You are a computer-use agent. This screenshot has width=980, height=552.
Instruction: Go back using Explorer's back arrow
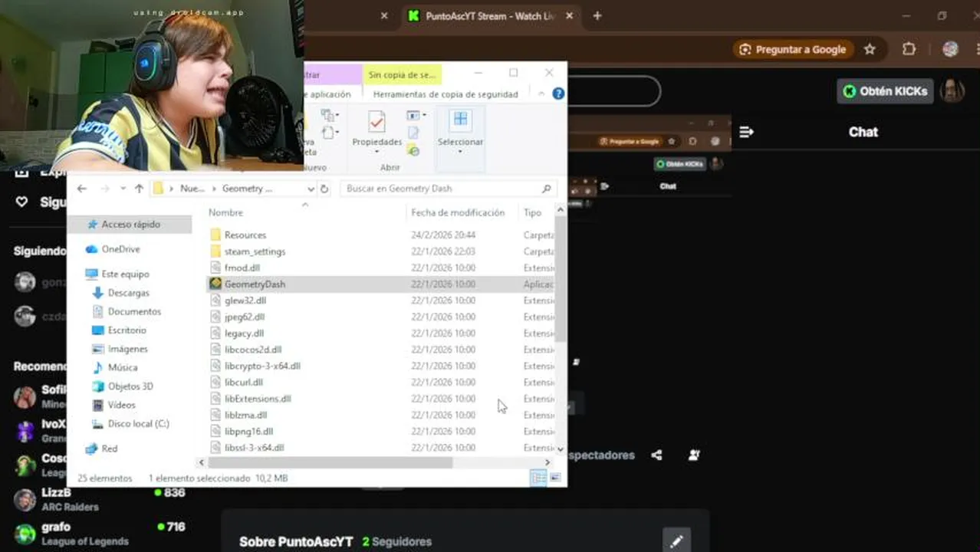(82, 189)
